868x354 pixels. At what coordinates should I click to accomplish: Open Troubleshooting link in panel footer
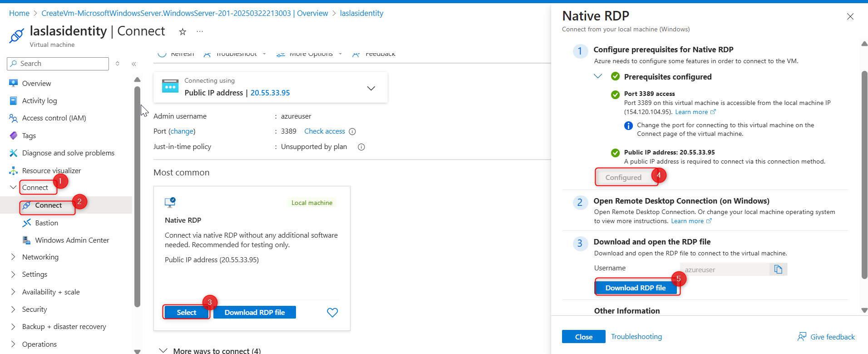pyautogui.click(x=636, y=337)
